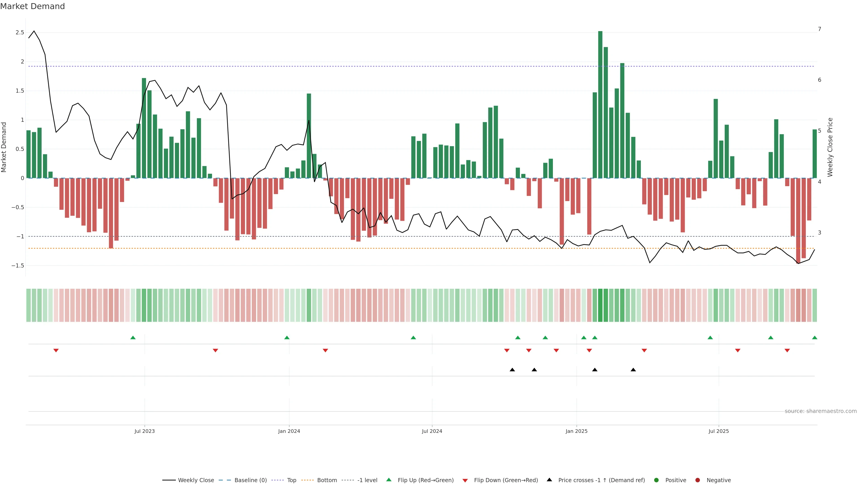Click the first black price-cross triangle marker
Image resolution: width=868 pixels, height=488 pixels.
(512, 370)
